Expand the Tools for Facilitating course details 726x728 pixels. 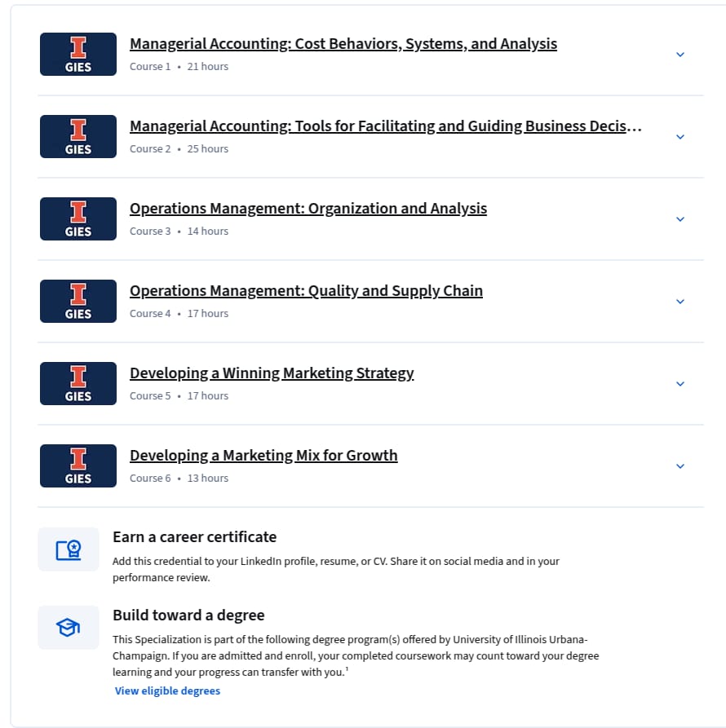tap(680, 137)
